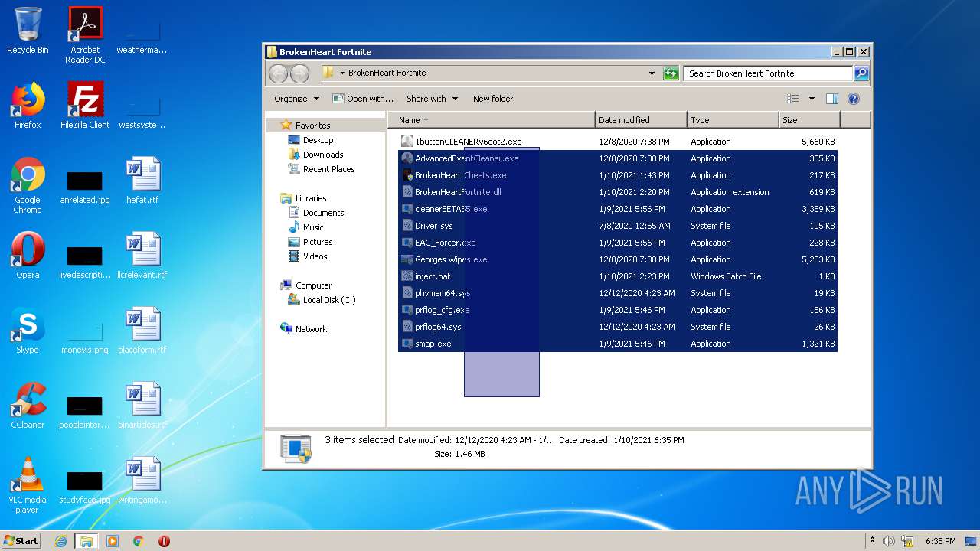Sort by Size column header

coord(809,120)
